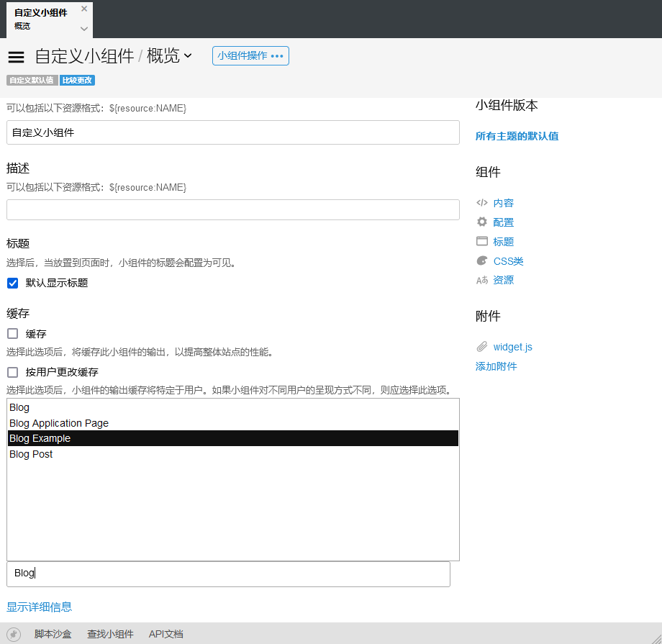Viewport: 662px width, 644px height.
Task: Select Blog Application Page from the list
Action: (x=59, y=423)
